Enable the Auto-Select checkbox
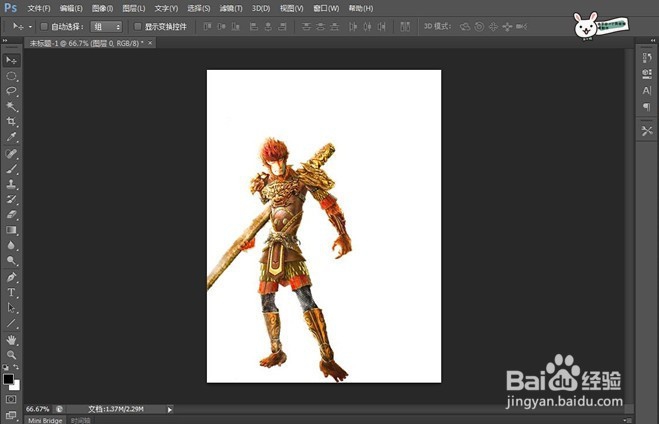Viewport: 659px width, 424px height. pyautogui.click(x=44, y=26)
